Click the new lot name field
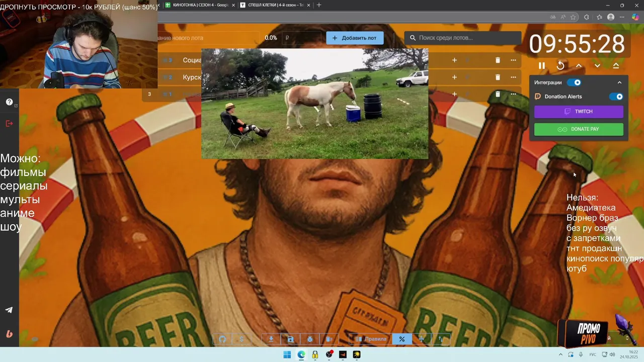This screenshot has width=644, height=362. 209,38
